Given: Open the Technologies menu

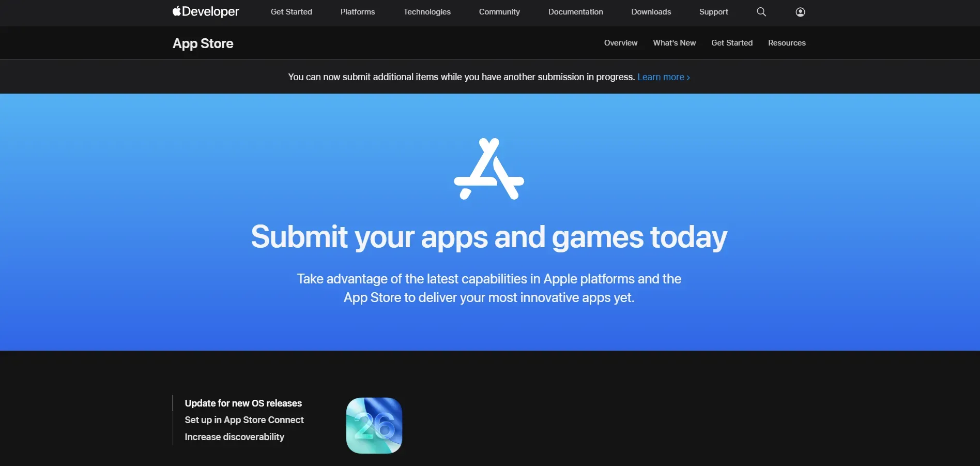Looking at the screenshot, I should click(x=427, y=11).
